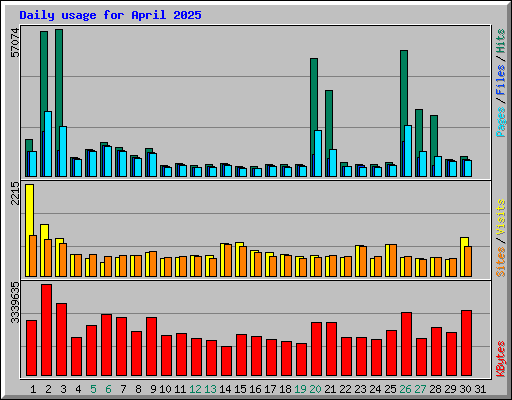This screenshot has width=512, height=400.
Task: Click the green day 5 label
Action: click(93, 389)
